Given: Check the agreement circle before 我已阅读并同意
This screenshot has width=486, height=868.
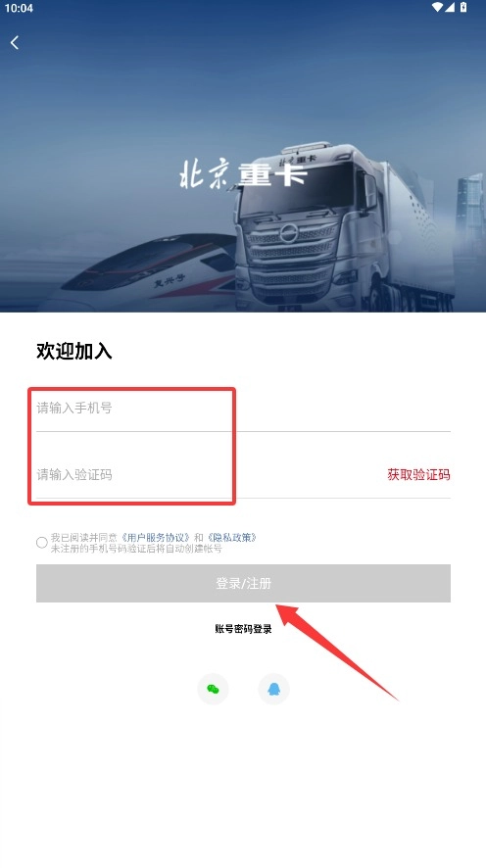Looking at the screenshot, I should pyautogui.click(x=41, y=543).
